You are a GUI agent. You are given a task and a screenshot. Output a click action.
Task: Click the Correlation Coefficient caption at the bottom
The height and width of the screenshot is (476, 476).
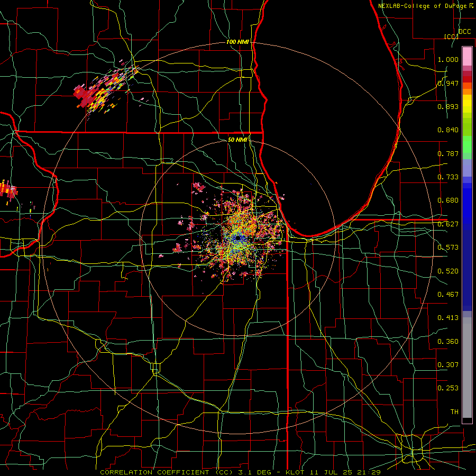240,472
